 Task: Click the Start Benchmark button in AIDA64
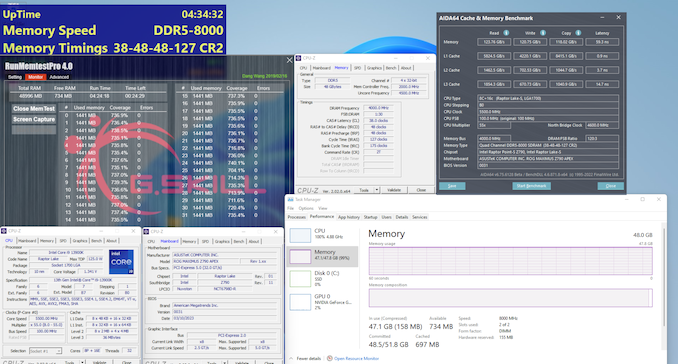pos(531,186)
